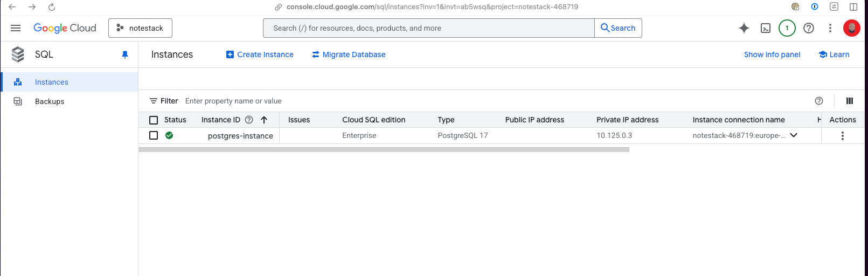
Task: Unpin SQL with the pin icon
Action: [125, 54]
